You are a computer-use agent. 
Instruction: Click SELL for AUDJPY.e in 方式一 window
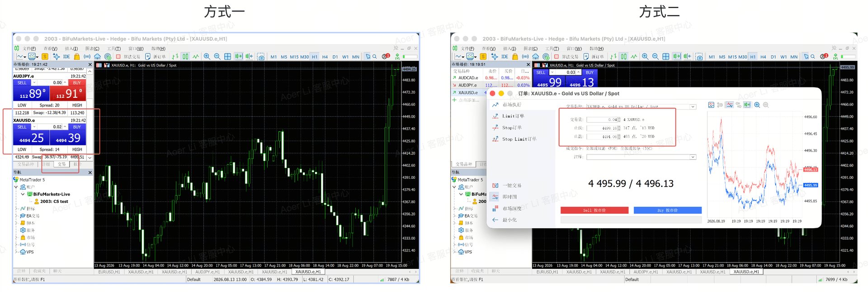click(32, 91)
